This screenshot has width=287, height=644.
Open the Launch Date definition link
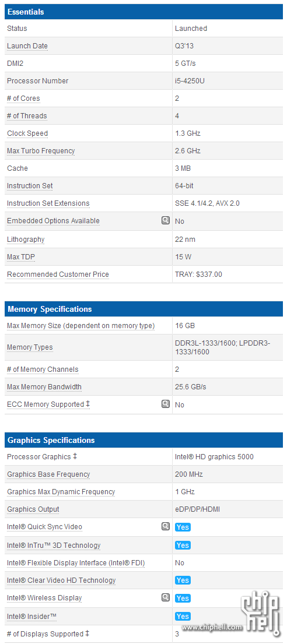pyautogui.click(x=27, y=46)
